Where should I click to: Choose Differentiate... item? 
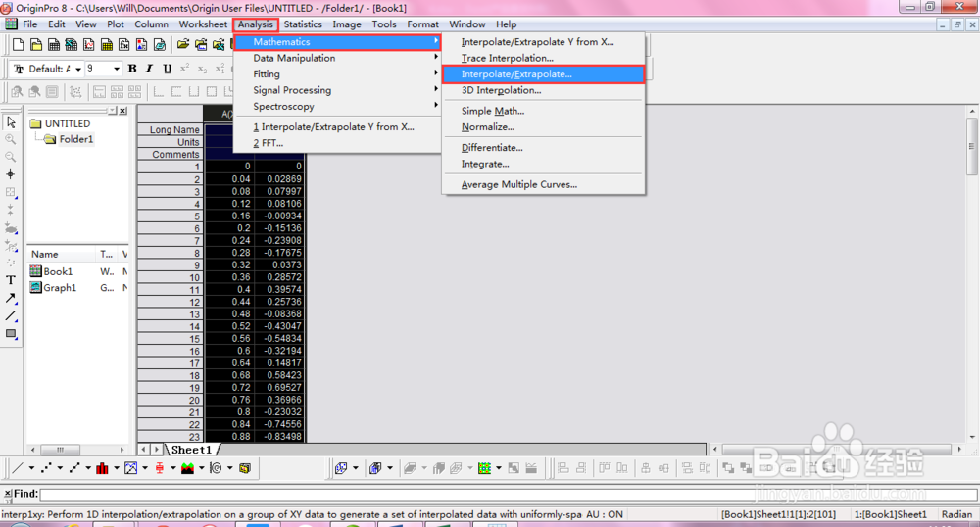[543, 148]
